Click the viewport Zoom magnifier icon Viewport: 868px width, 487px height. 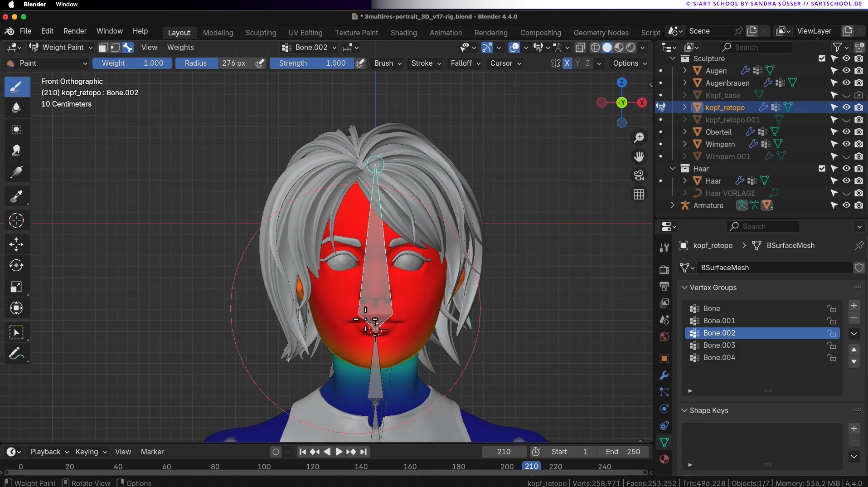(x=639, y=137)
